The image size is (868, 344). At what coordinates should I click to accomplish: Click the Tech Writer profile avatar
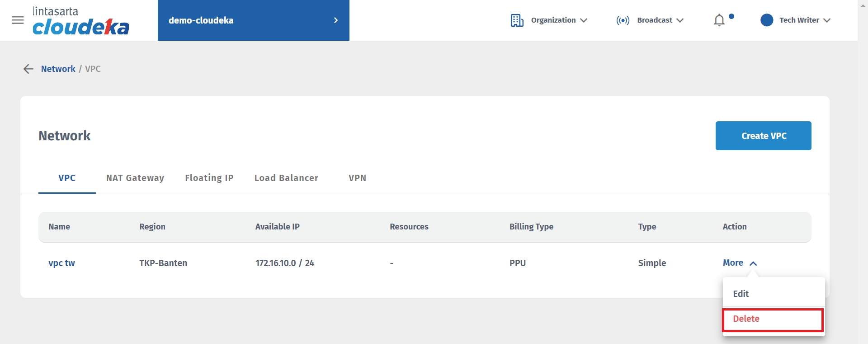767,20
